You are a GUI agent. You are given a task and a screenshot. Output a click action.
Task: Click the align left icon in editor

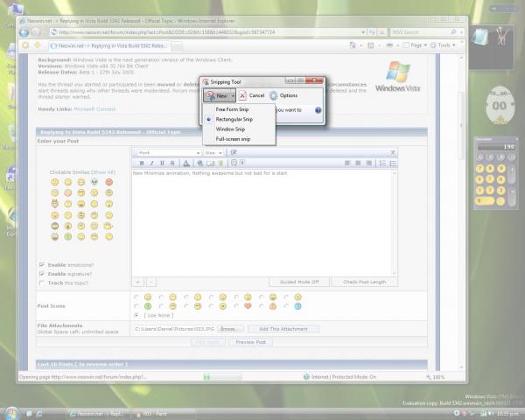click(x=347, y=163)
